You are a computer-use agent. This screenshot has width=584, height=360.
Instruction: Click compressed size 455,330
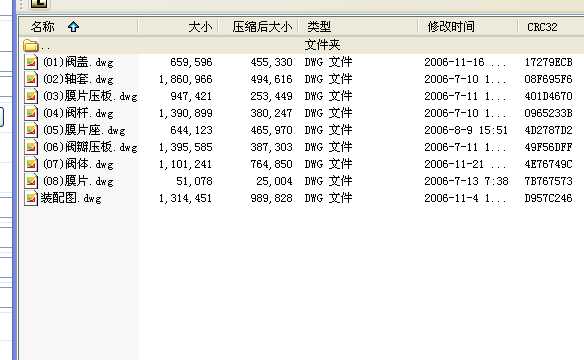point(271,62)
